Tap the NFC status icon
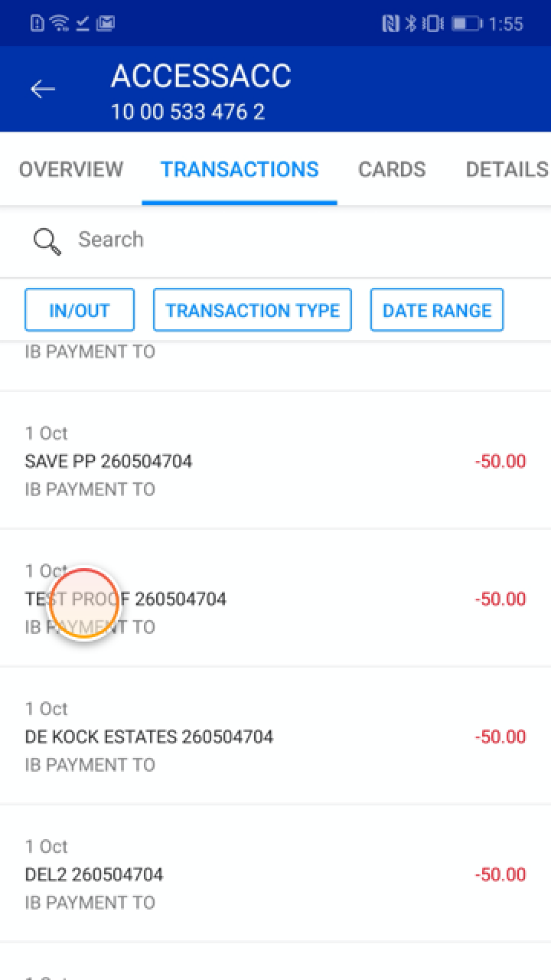This screenshot has width=551, height=980. click(x=390, y=24)
